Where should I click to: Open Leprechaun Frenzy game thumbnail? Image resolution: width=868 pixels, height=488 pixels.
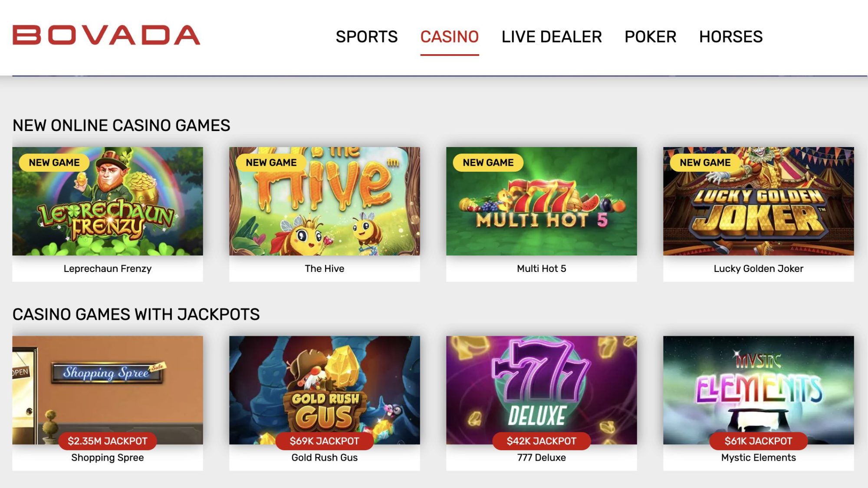pyautogui.click(x=108, y=201)
